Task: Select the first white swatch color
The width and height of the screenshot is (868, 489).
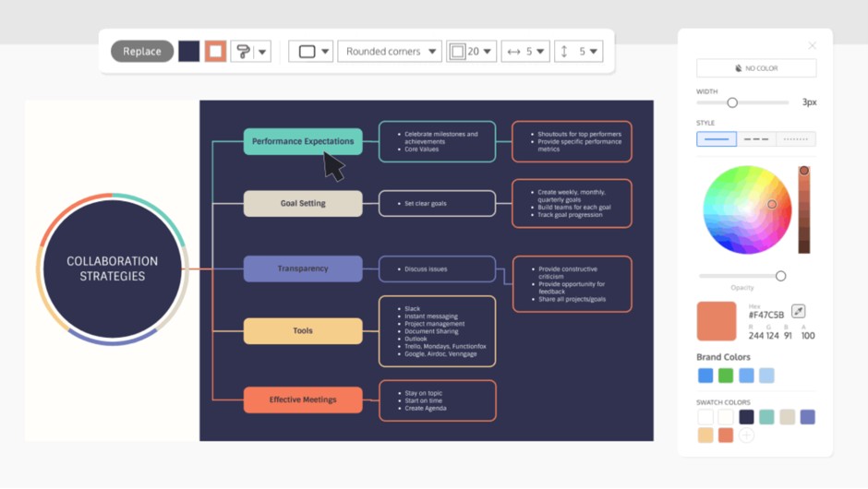Action: [705, 416]
